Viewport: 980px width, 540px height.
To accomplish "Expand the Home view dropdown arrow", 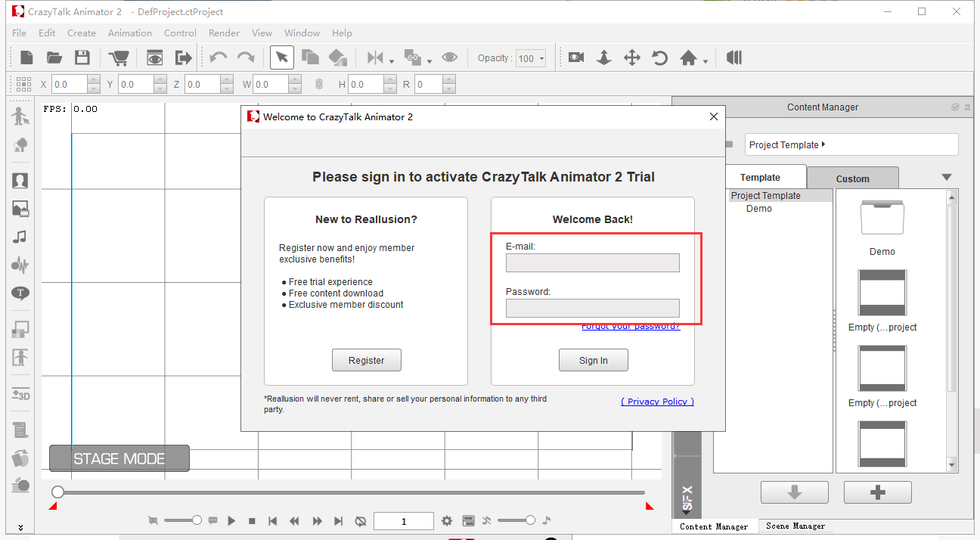I will coord(706,61).
